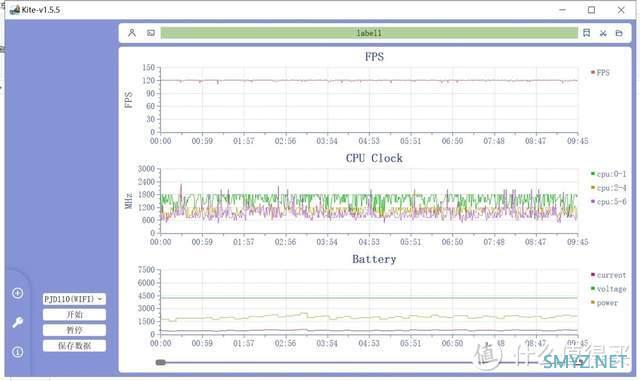Open the folder icon in top toolbar

pos(619,33)
